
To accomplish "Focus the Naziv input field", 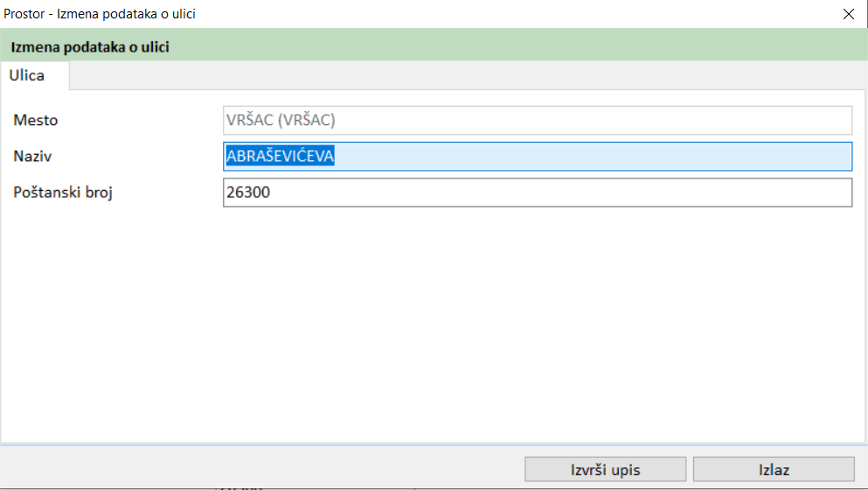I will [537, 157].
